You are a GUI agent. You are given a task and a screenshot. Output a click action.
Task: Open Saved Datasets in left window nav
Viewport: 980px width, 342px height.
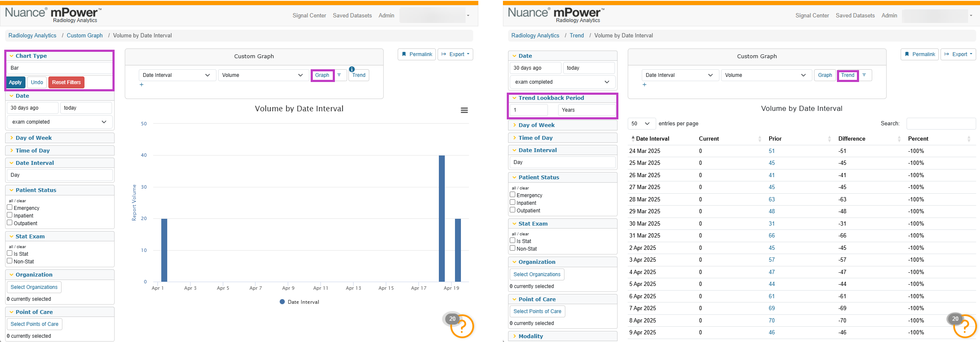(x=352, y=16)
